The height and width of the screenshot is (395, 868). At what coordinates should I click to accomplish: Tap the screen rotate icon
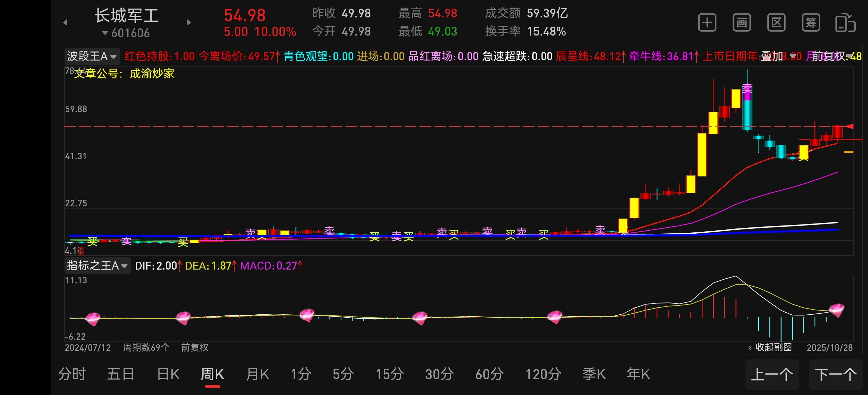point(845,23)
